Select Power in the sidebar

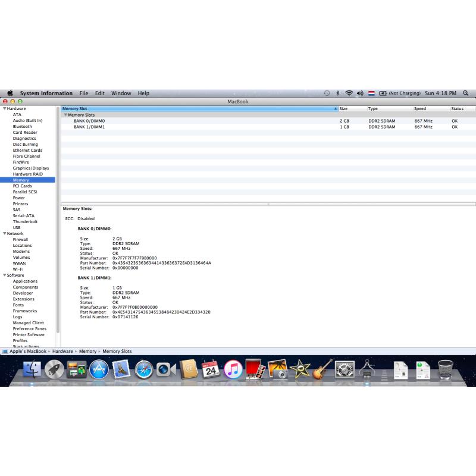coord(19,198)
